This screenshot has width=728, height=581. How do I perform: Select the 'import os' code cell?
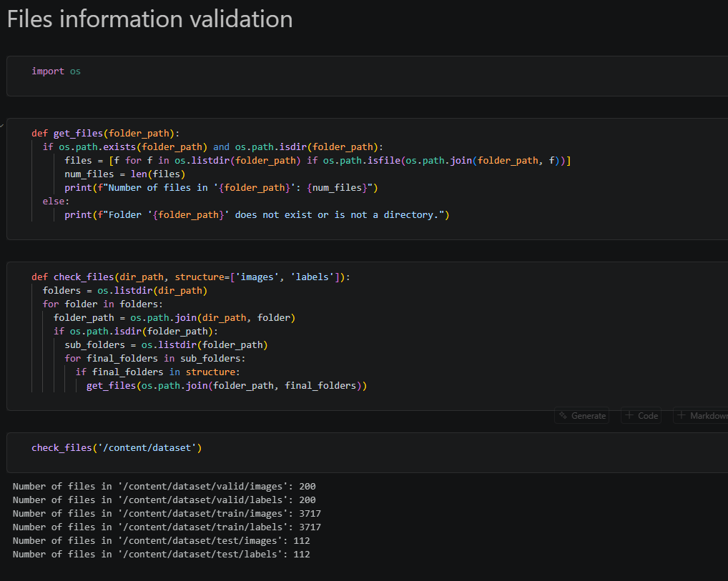click(x=368, y=76)
